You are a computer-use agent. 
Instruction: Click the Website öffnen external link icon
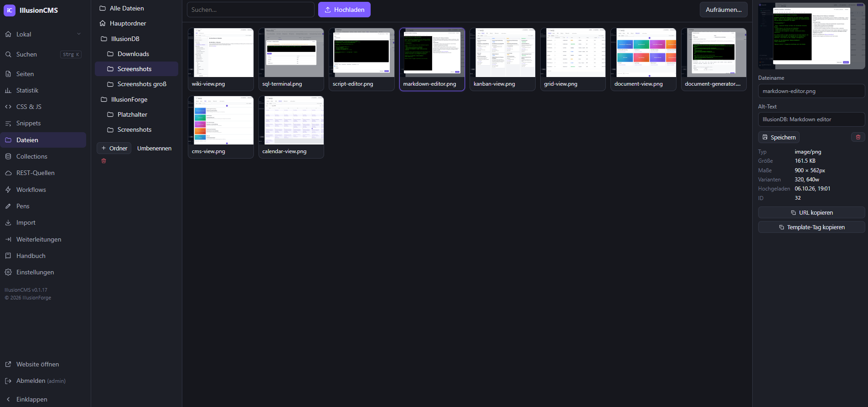pos(8,364)
